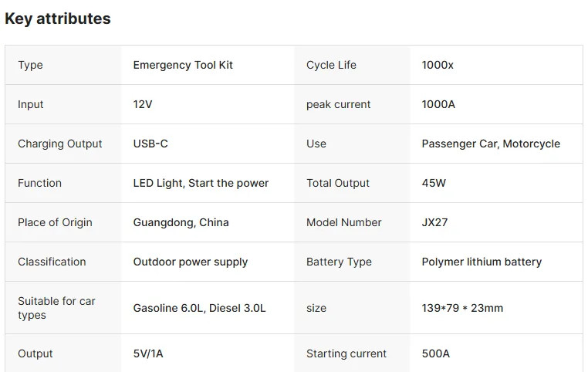The image size is (588, 372).
Task: Click Outdoor power supply classification value
Action: pyautogui.click(x=191, y=262)
